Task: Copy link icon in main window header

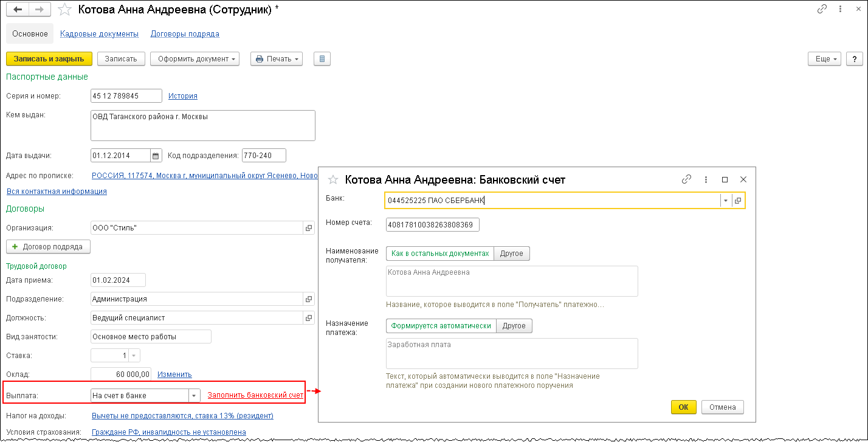Action: coord(822,9)
